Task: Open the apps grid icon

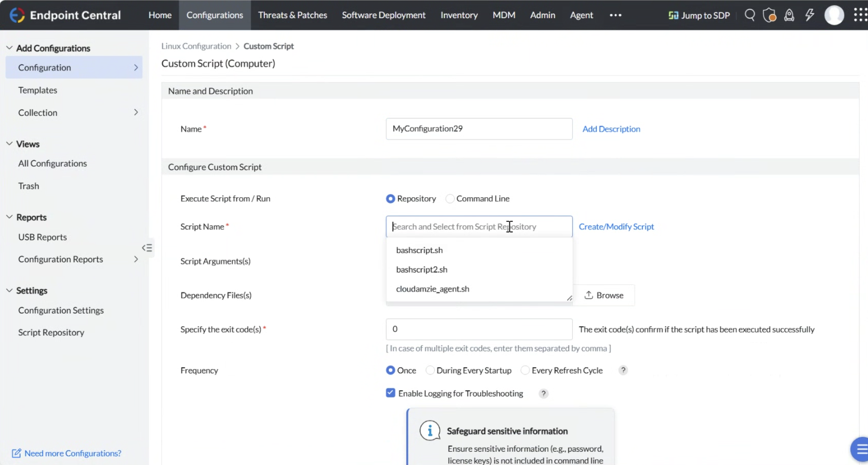Action: pos(860,15)
